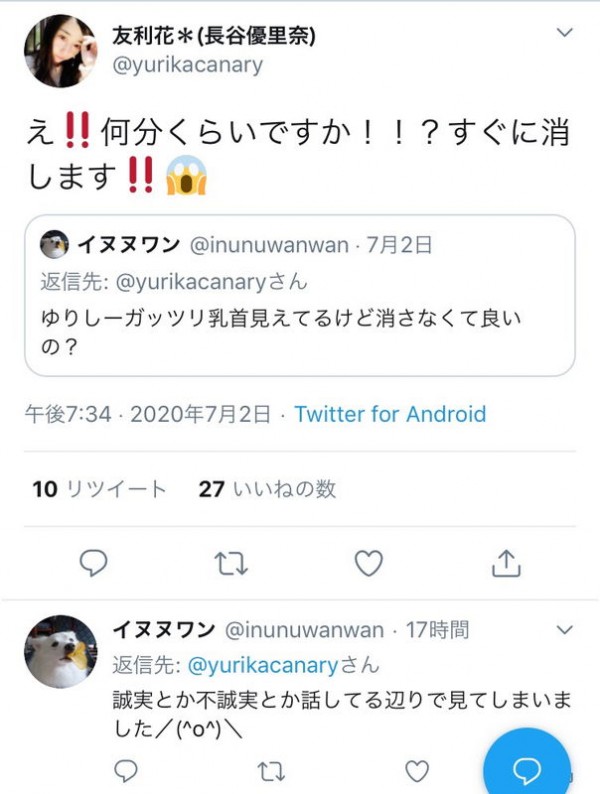Expand chevron menu on main tweet
Image resolution: width=600 pixels, height=794 pixels.
(x=564, y=33)
